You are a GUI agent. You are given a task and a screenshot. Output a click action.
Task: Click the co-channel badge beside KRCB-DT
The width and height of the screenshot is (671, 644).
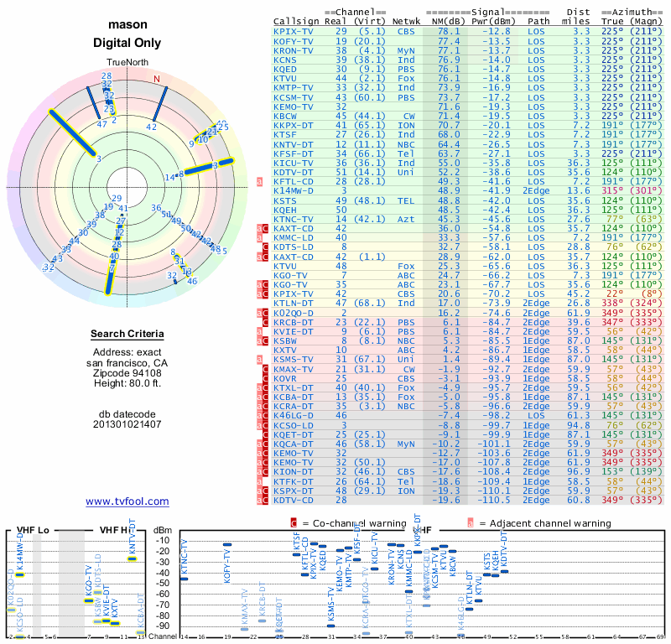(265, 322)
